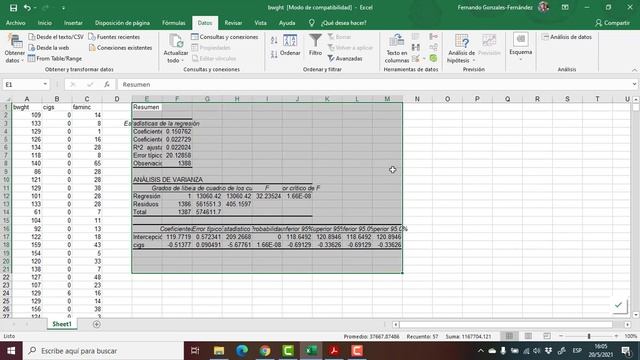Select column N header
The image size is (640, 360).
(417, 99)
